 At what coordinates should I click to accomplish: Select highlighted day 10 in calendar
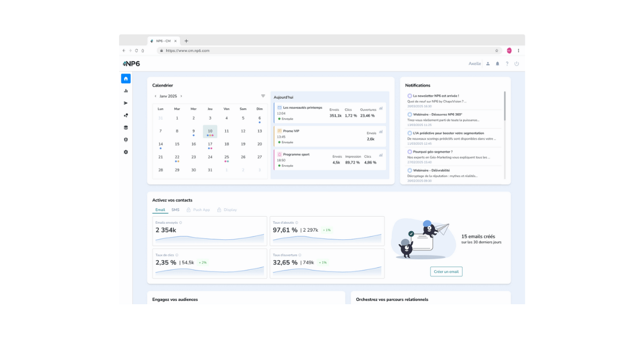click(210, 131)
